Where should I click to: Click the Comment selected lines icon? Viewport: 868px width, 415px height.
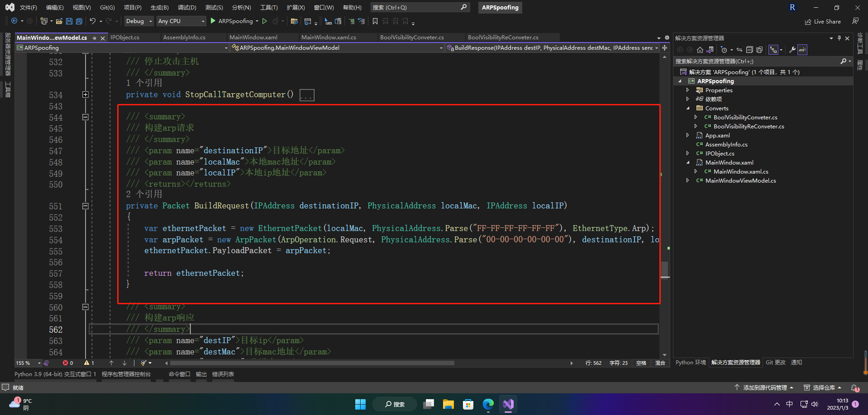click(352, 21)
